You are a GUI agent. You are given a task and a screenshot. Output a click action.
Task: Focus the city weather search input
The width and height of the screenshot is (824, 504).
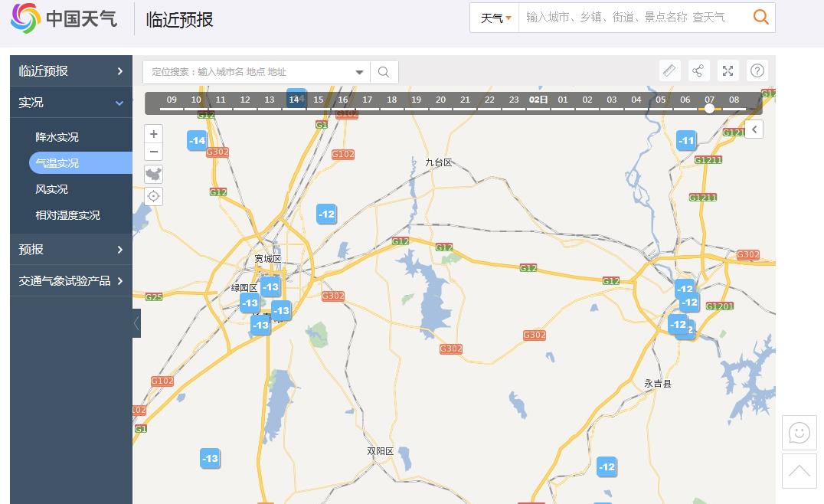(x=635, y=18)
